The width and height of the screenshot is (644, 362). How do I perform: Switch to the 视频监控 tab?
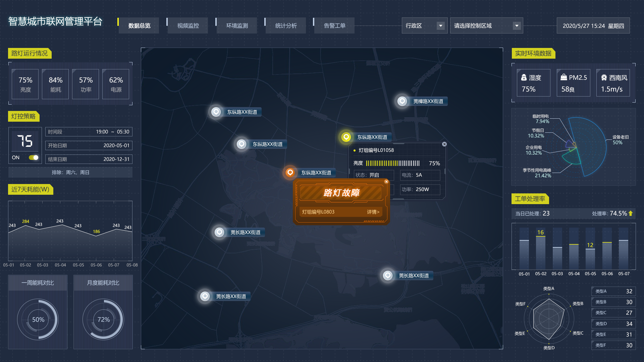(x=188, y=26)
